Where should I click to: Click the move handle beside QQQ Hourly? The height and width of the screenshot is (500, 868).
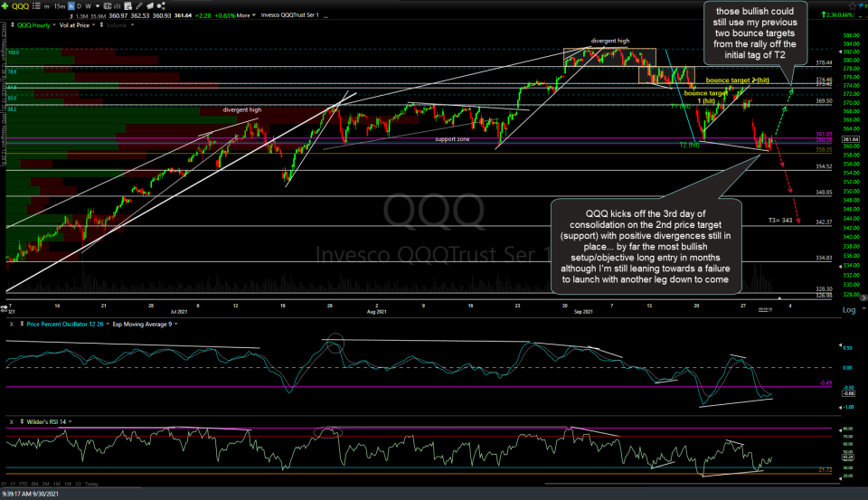[x=13, y=25]
